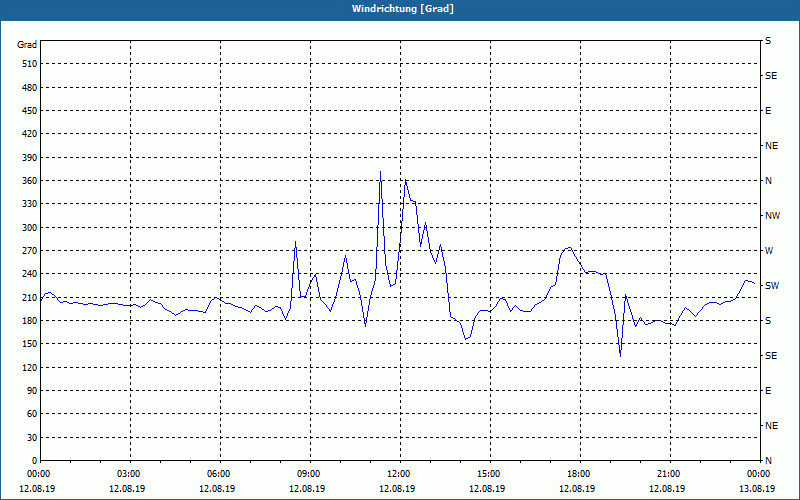Click the 12.08.19 date under 09:00

(307, 488)
